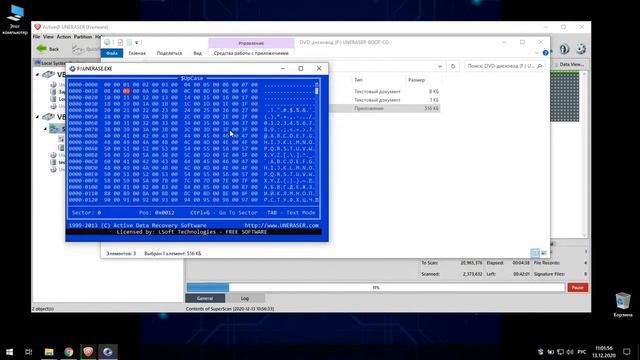
Task: Switch to the Log tab in scan panel
Action: coord(244,298)
